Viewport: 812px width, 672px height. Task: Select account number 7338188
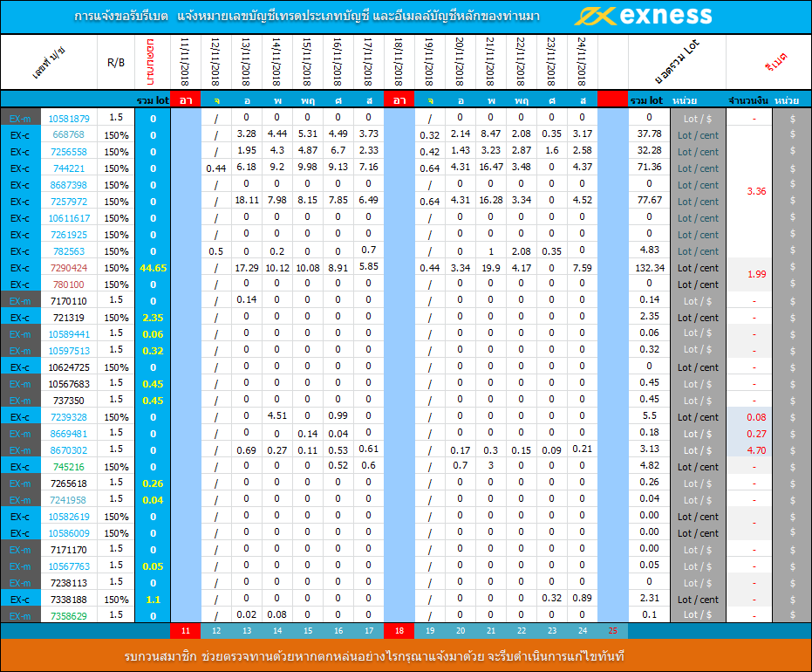pos(69,600)
